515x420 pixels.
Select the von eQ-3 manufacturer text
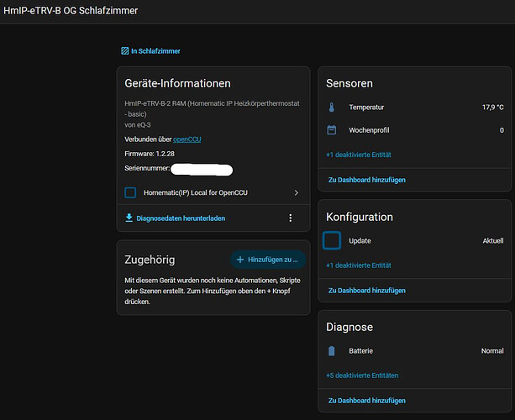coord(138,125)
